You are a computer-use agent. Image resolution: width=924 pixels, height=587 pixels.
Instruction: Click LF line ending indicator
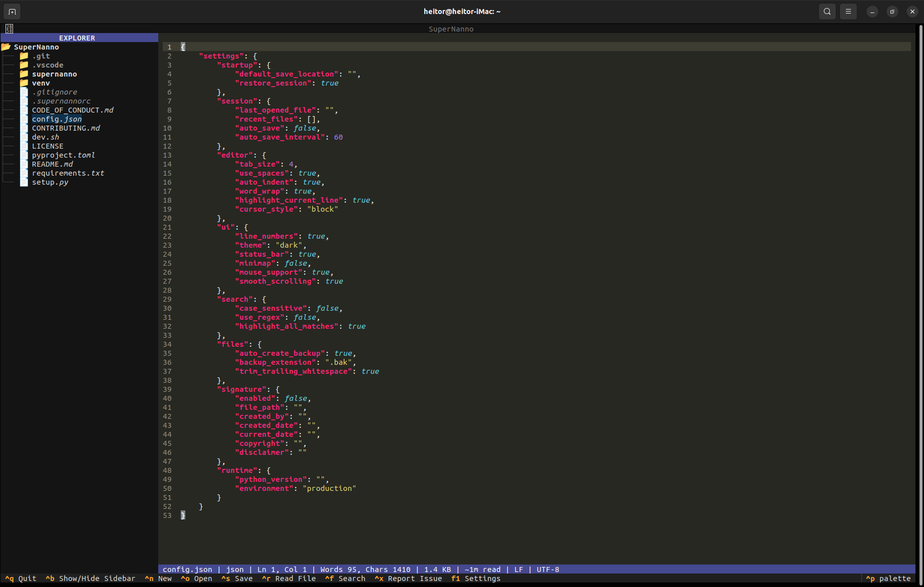[x=519, y=569]
